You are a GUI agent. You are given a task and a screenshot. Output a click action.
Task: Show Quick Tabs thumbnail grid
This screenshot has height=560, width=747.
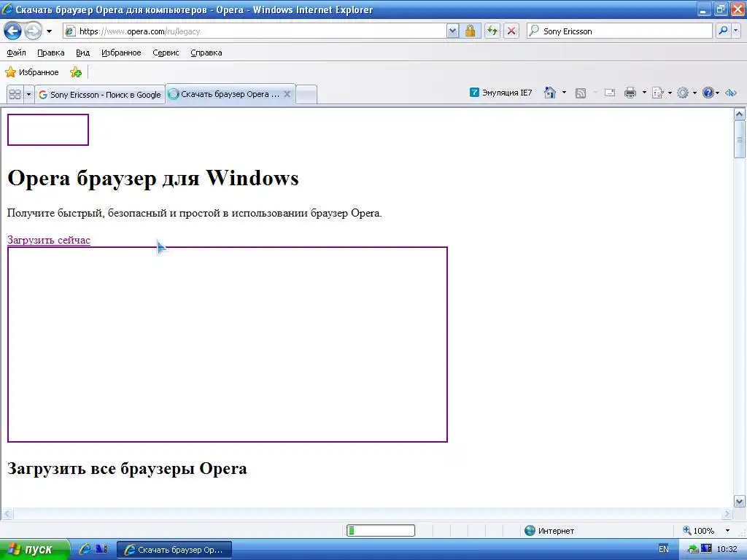tap(15, 94)
